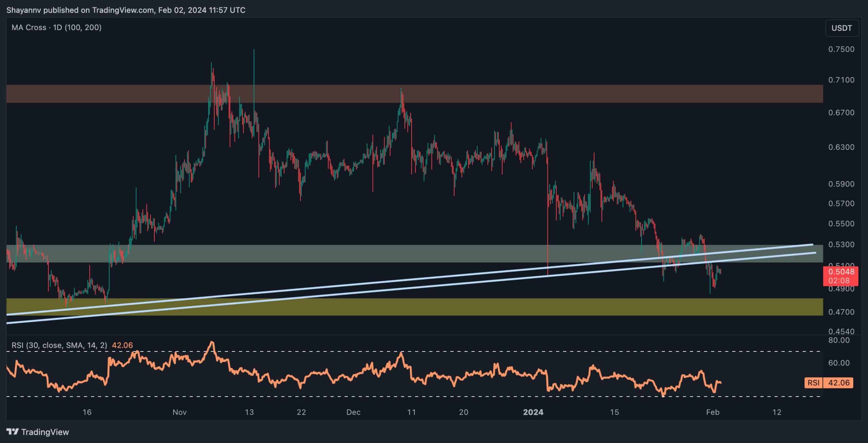Viewport: 868px width, 443px height.
Task: Open the USDT currency selector
Action: point(842,28)
